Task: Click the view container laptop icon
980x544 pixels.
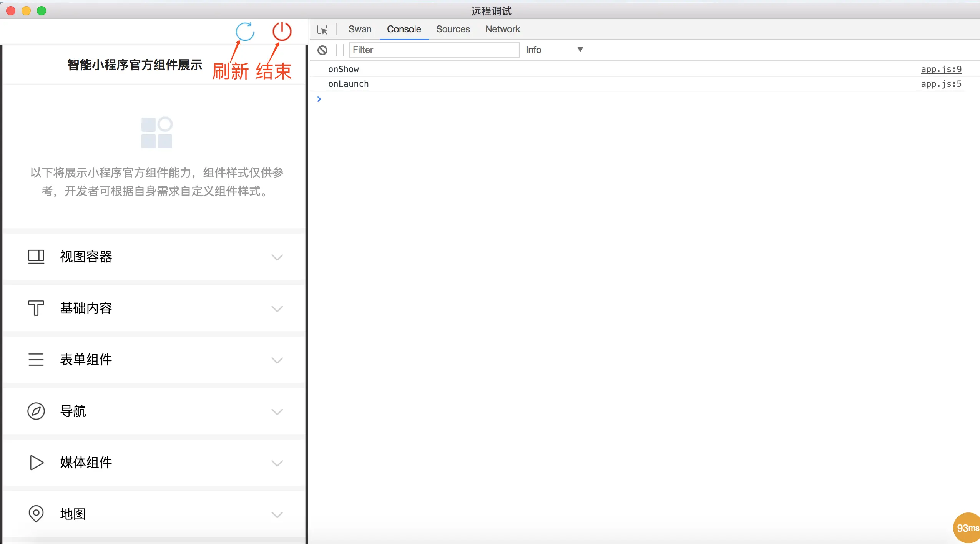Action: click(x=36, y=257)
